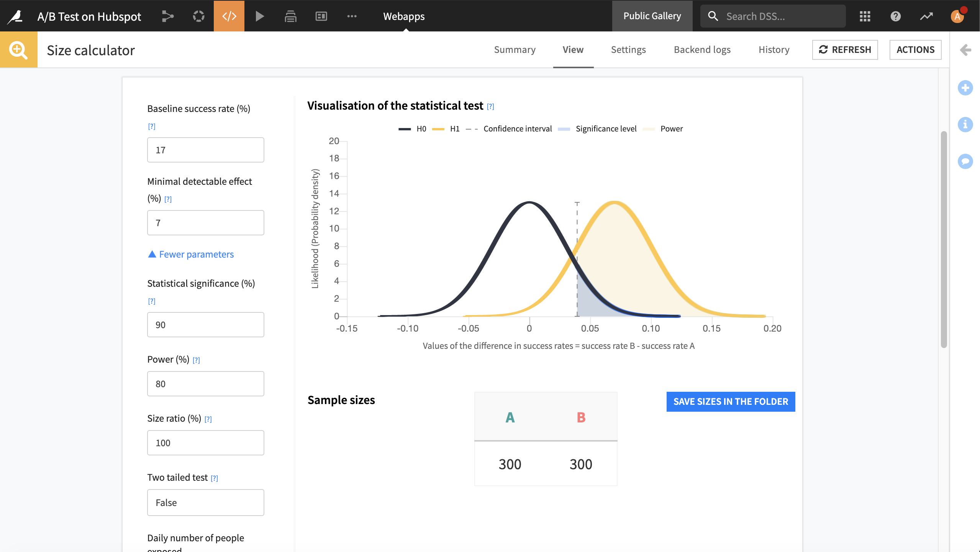Viewport: 980px width, 552px height.
Task: Click the automation trends icon top right
Action: pyautogui.click(x=927, y=16)
